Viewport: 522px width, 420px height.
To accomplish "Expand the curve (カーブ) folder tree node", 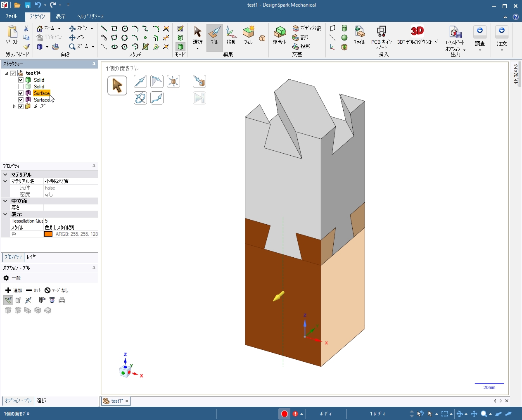I will click(x=14, y=106).
